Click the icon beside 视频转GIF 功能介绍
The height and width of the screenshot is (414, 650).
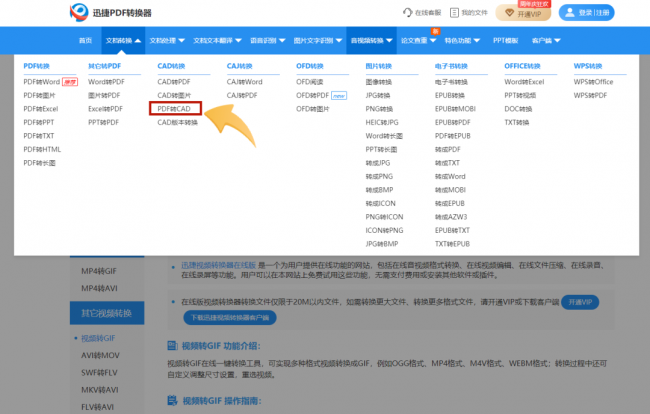tap(172, 346)
